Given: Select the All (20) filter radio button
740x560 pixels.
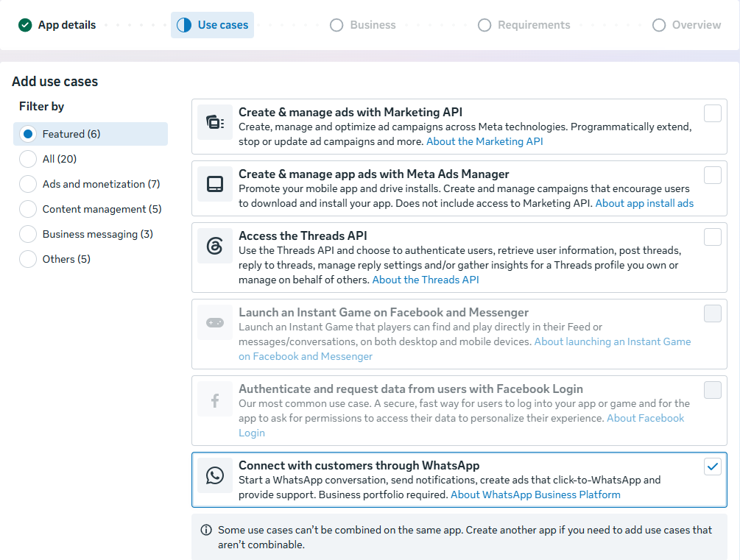Looking at the screenshot, I should (x=28, y=159).
